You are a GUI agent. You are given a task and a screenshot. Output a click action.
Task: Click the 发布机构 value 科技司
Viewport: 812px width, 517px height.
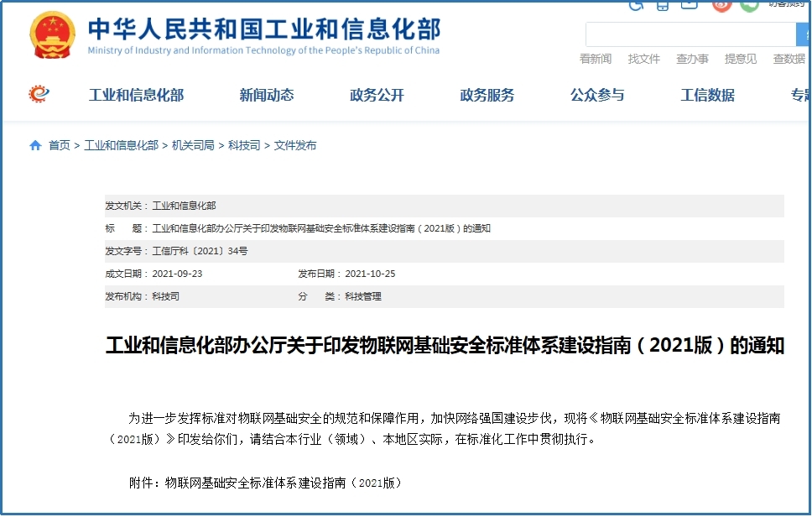pos(165,297)
